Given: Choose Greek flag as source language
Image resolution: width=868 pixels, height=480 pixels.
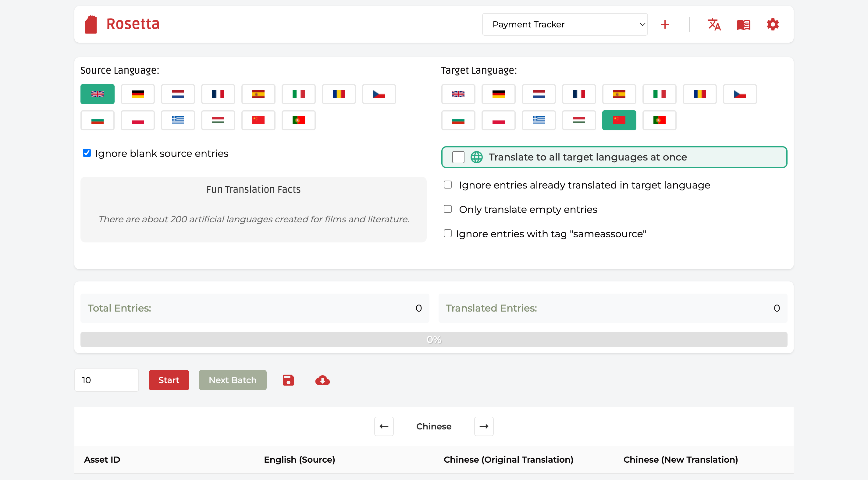Looking at the screenshot, I should coord(178,120).
